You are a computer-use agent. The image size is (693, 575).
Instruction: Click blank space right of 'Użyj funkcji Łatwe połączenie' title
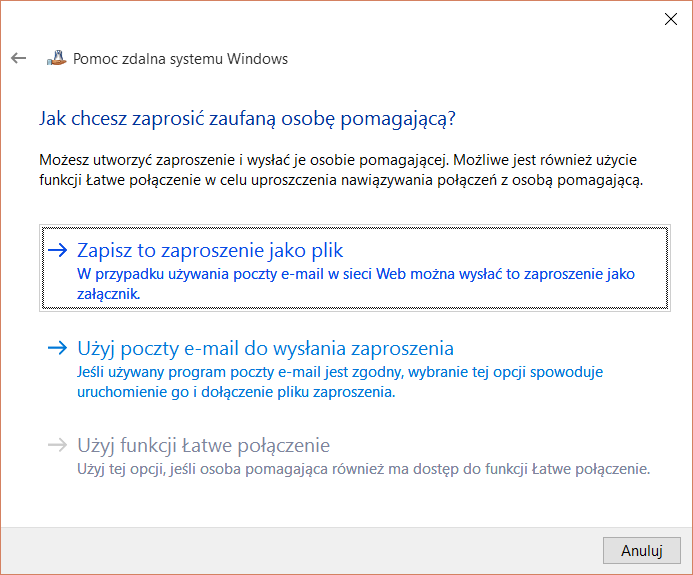coord(500,445)
